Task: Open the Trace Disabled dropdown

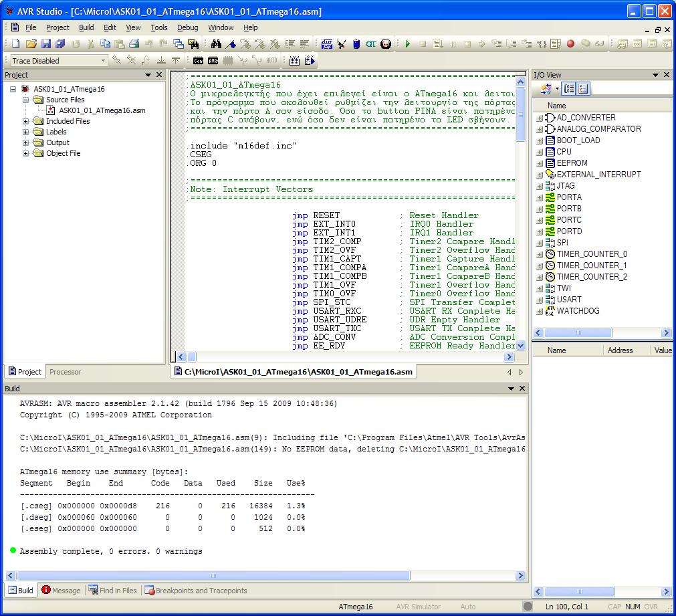Action: (x=103, y=61)
